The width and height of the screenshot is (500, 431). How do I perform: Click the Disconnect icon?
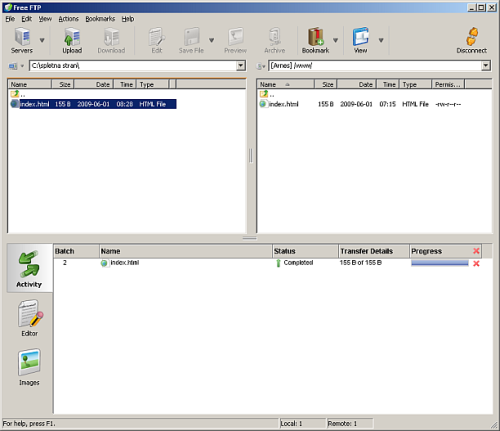(472, 41)
